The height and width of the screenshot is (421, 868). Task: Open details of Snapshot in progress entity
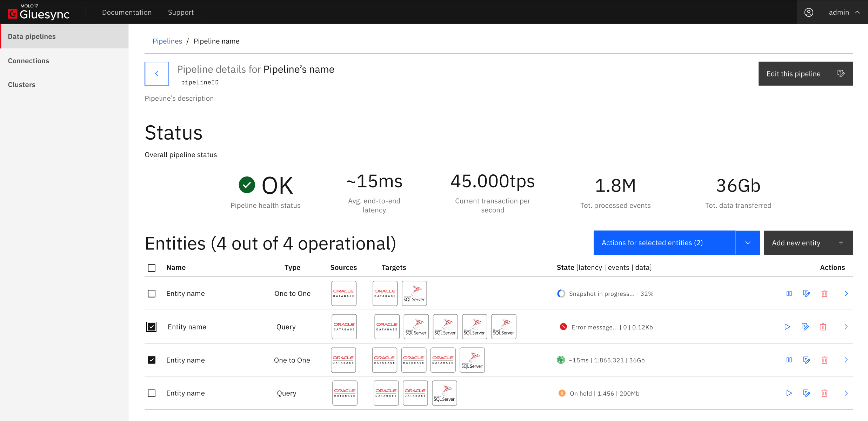846,294
